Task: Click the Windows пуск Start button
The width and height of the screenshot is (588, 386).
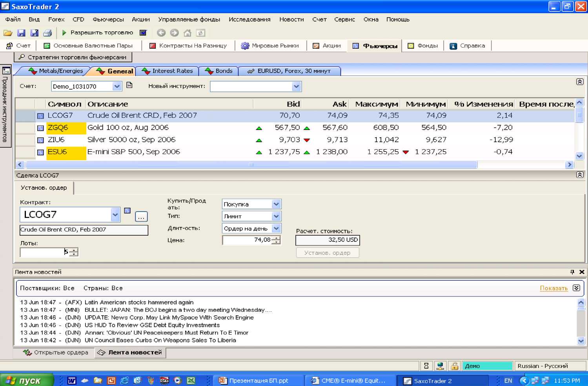Action: 26,381
